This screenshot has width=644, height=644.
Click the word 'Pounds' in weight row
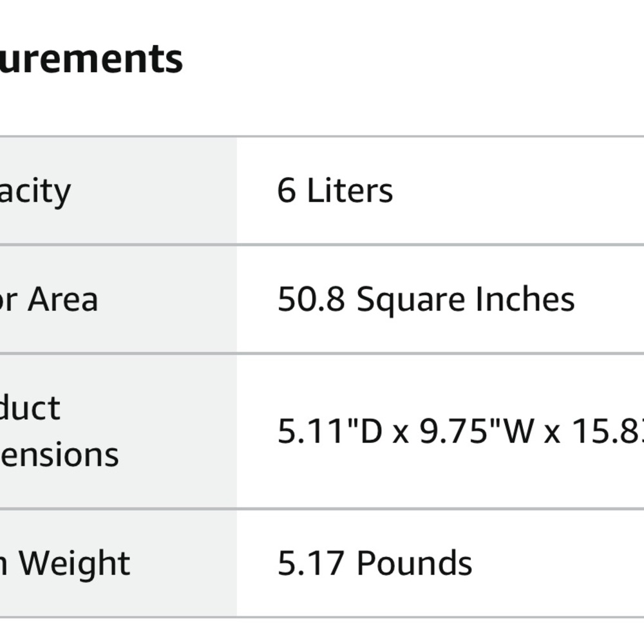[414, 563]
